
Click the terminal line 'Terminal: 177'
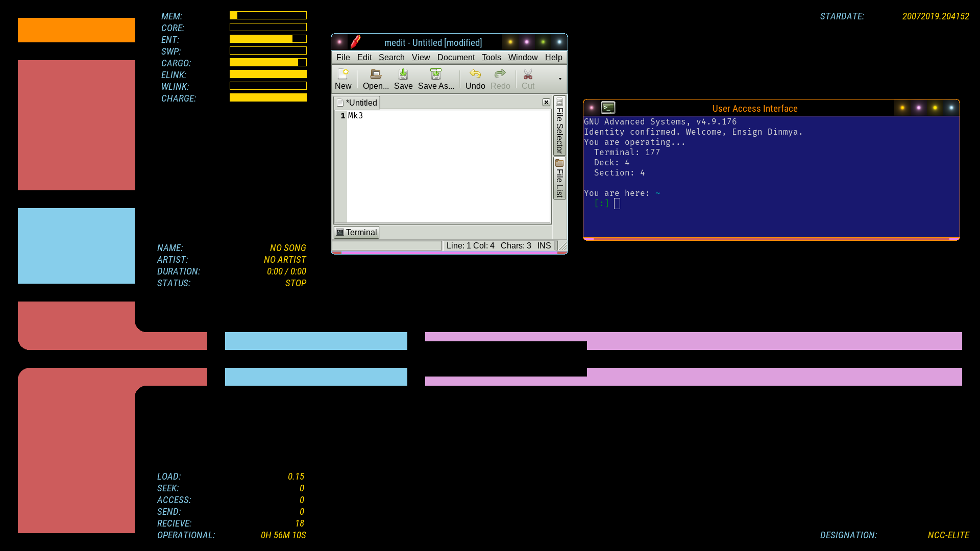(x=627, y=152)
